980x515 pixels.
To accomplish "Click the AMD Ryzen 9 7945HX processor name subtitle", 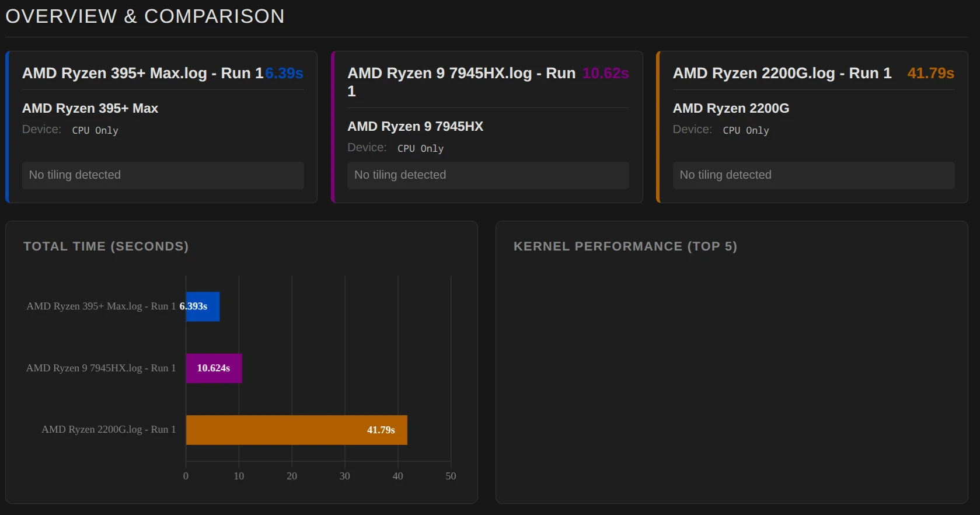I will click(415, 126).
